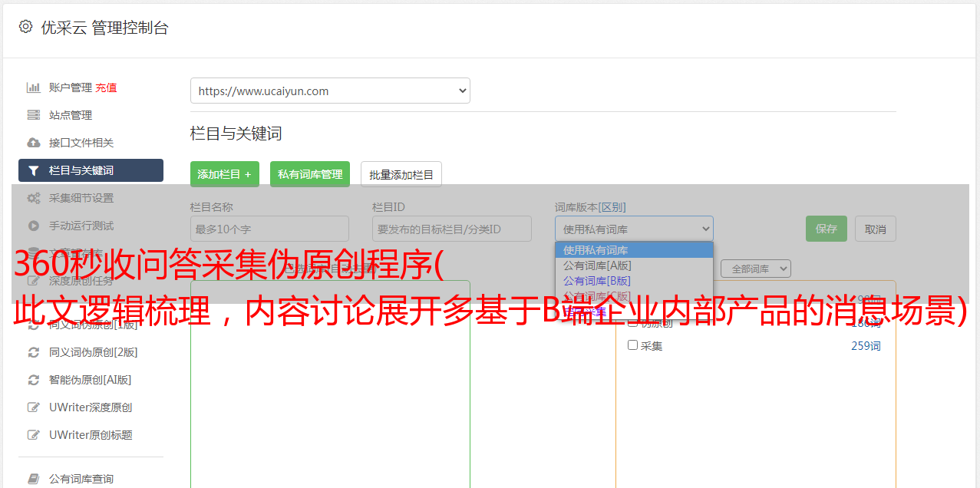Open UWriter原创标题 in the sidebar
The image size is (980, 488).
pyautogui.click(x=91, y=435)
